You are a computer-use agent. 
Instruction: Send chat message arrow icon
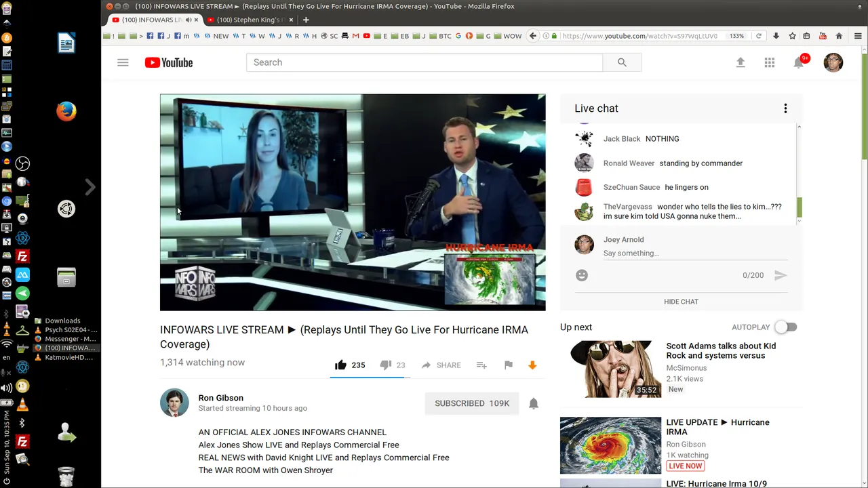click(x=781, y=275)
